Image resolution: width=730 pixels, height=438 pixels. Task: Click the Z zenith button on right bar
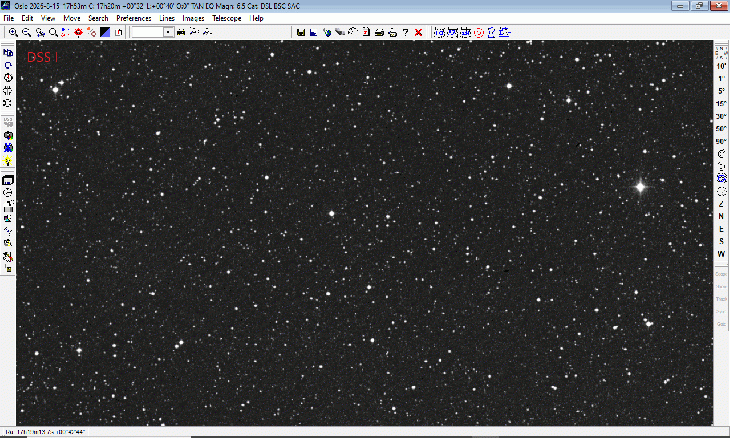click(721, 204)
